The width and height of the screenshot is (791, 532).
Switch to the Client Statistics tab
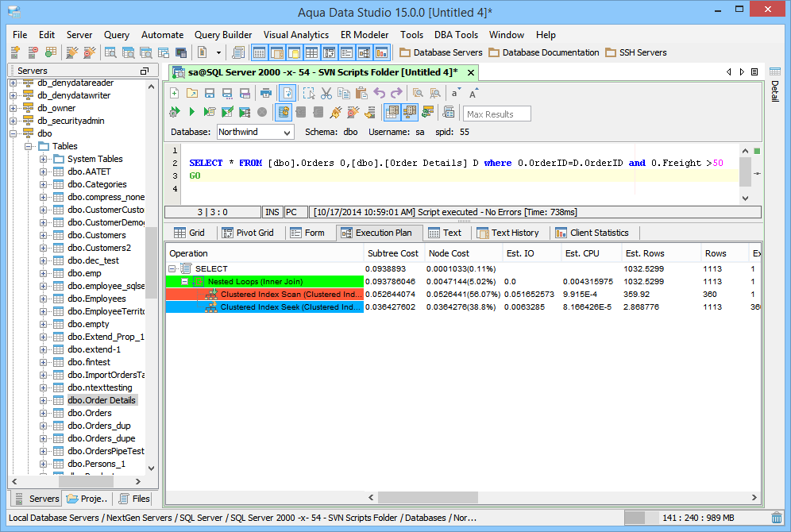(x=592, y=233)
